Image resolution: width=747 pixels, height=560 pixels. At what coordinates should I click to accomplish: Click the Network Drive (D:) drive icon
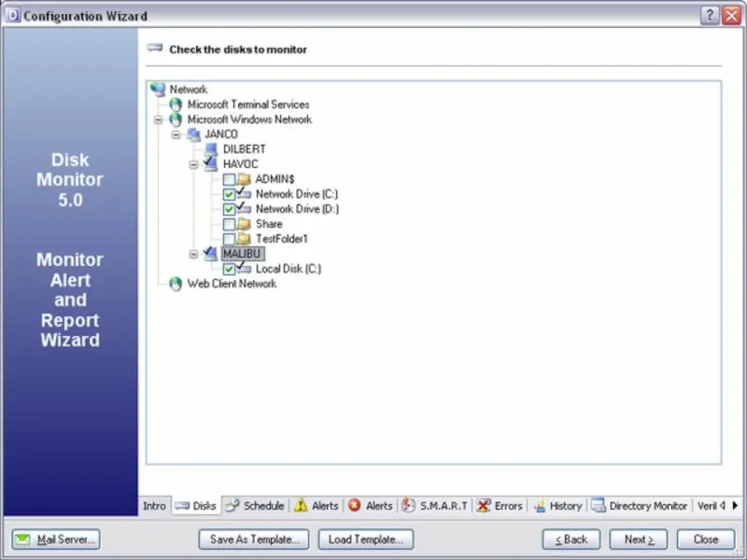[244, 208]
